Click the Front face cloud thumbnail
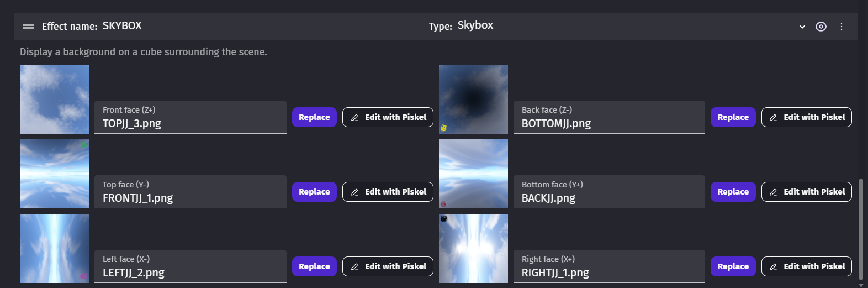Image resolution: width=868 pixels, height=288 pixels. [54, 99]
